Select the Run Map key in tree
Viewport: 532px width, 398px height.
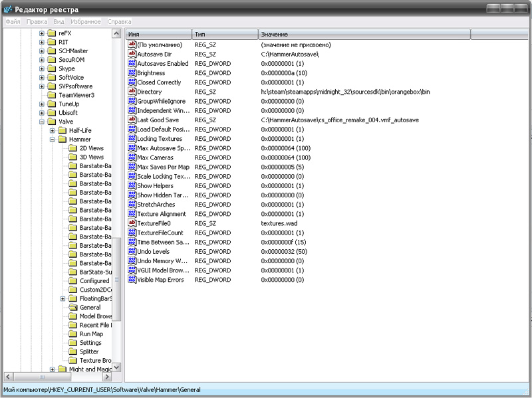pos(91,334)
